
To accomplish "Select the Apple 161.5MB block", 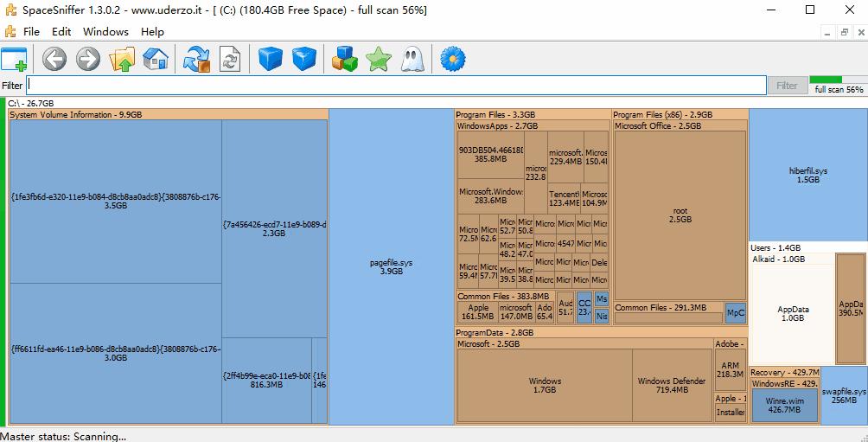I will pyautogui.click(x=478, y=312).
